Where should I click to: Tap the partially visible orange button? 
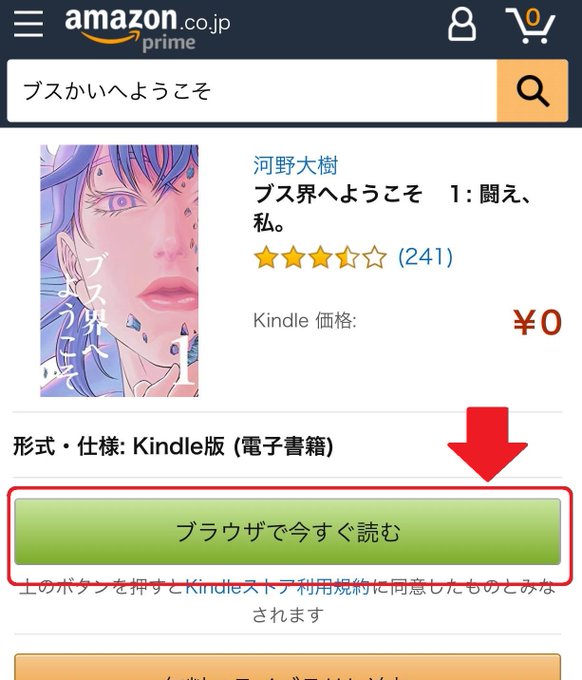[288, 667]
